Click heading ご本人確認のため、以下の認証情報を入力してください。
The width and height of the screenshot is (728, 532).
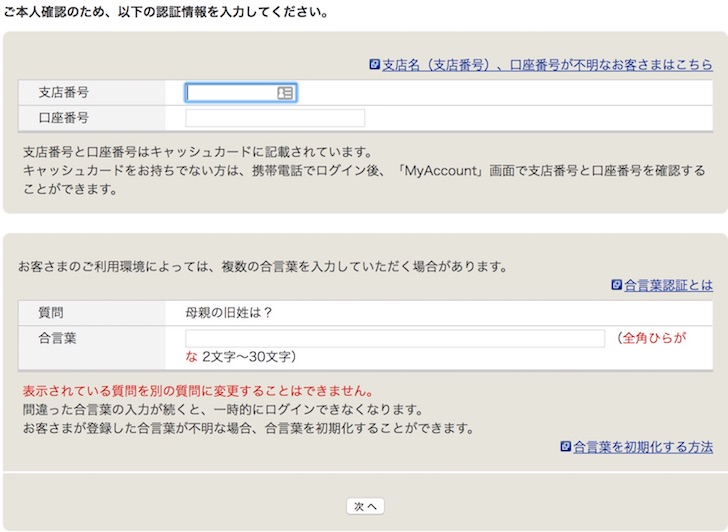click(x=166, y=12)
